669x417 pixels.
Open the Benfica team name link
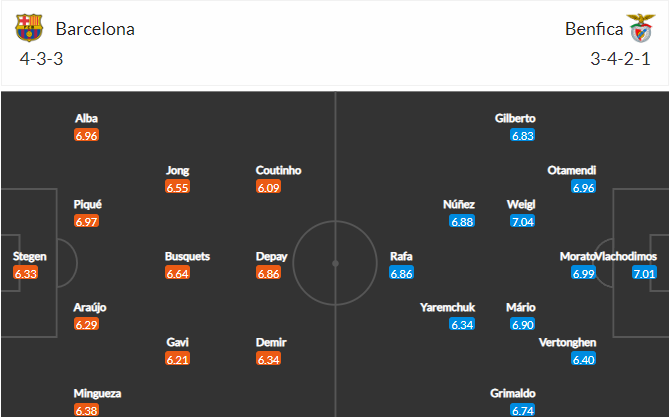pyautogui.click(x=594, y=29)
